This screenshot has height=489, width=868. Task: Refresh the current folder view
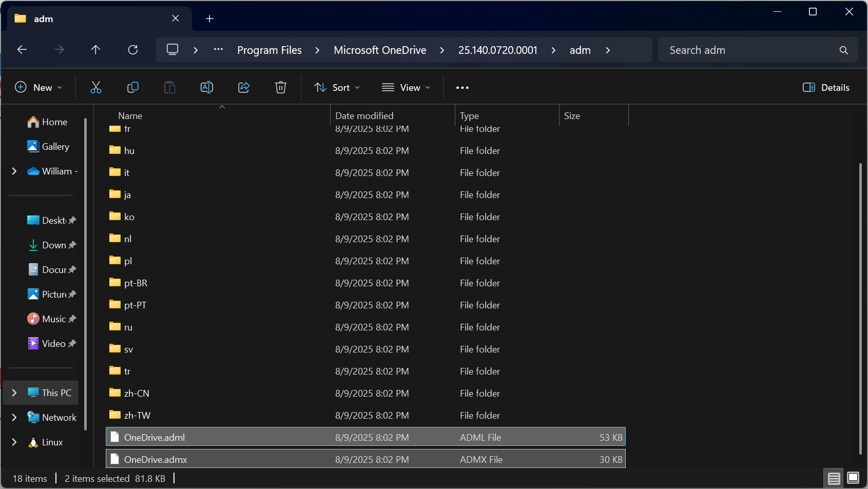click(x=133, y=50)
